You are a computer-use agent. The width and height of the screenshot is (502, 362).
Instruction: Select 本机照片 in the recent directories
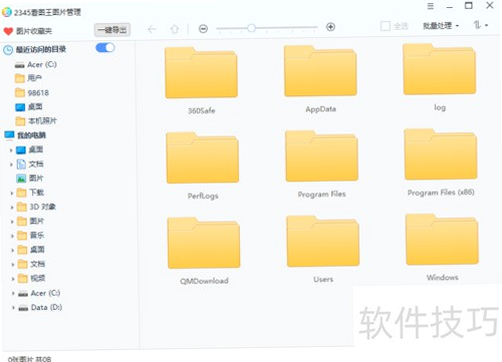point(42,121)
